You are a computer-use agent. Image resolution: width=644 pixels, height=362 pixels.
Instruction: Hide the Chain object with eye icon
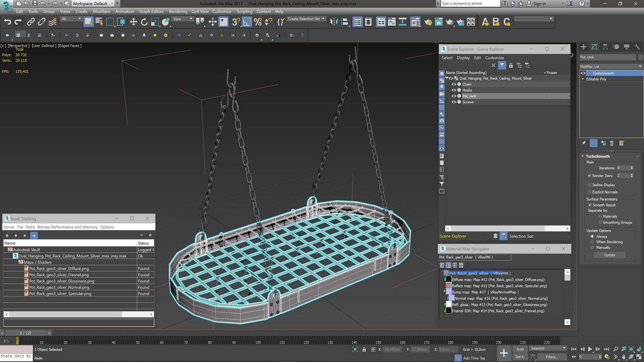point(454,84)
